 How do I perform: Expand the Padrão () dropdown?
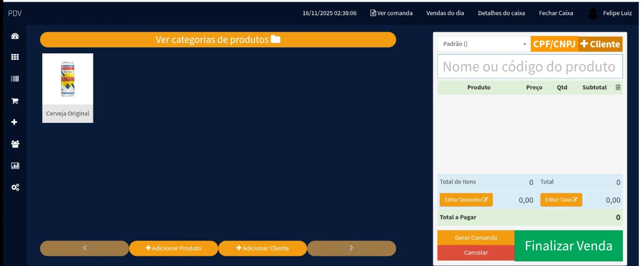(484, 44)
